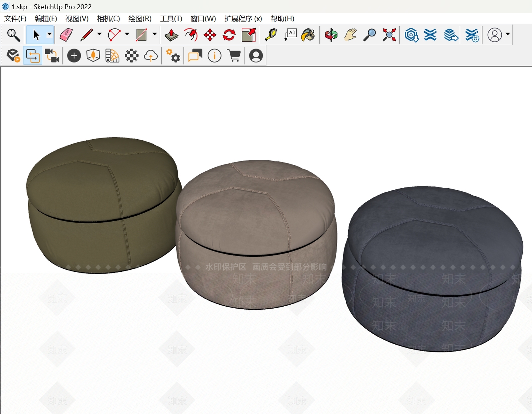Click Send to LayOut icon

click(451, 35)
